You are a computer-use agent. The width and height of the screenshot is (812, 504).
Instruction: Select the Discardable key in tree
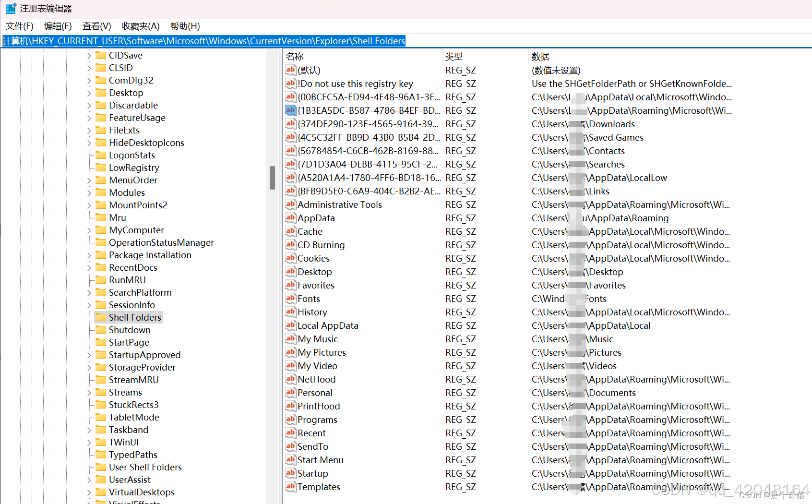[x=133, y=105]
